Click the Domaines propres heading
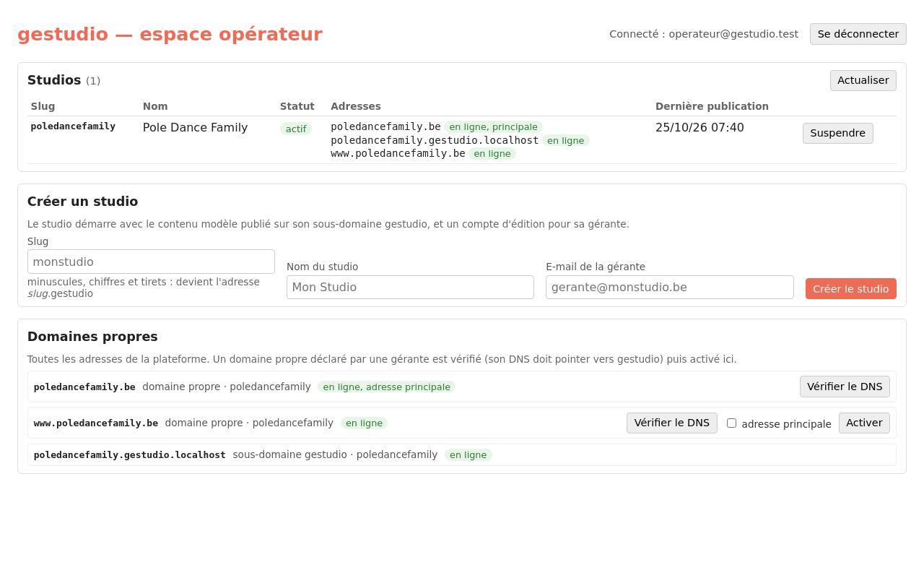Screen dimensions: 924x578 tap(92, 337)
